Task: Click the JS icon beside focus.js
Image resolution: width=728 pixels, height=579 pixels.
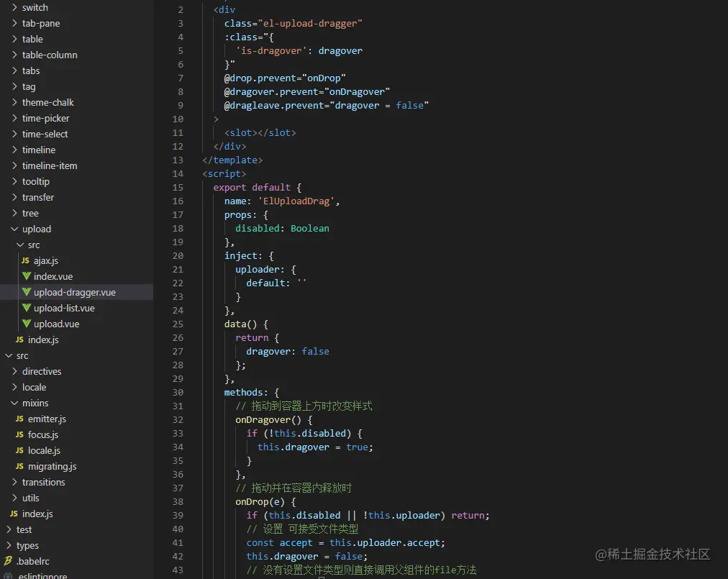Action: click(x=19, y=434)
